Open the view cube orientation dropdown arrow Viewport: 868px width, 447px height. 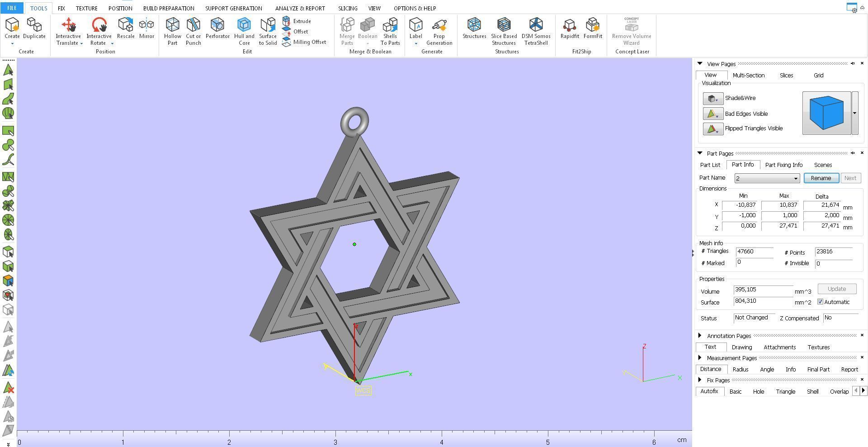pyautogui.click(x=854, y=113)
